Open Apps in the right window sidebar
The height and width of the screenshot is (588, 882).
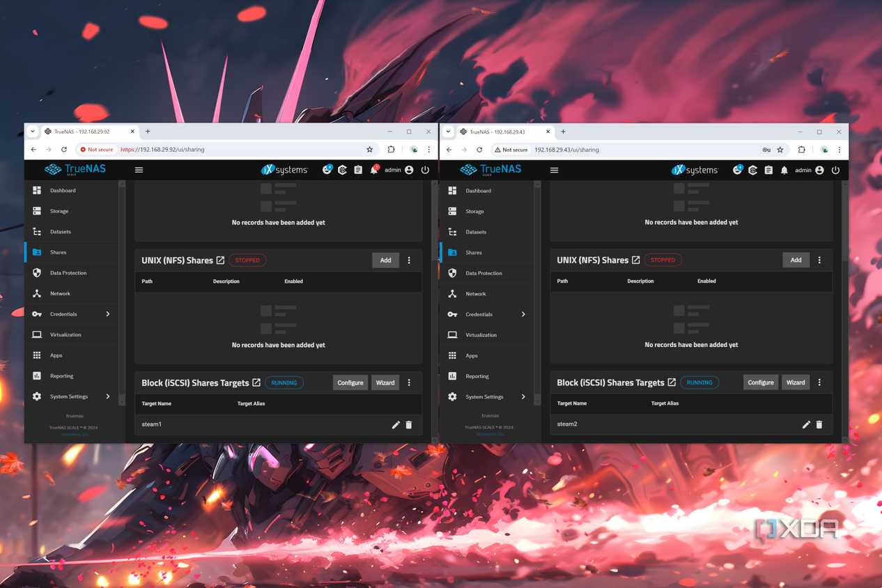click(472, 355)
